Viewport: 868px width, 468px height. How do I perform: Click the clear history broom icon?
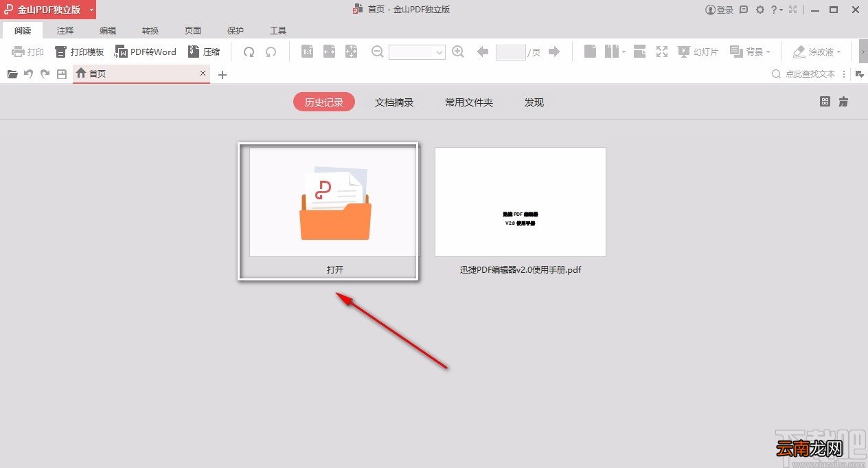[843, 102]
